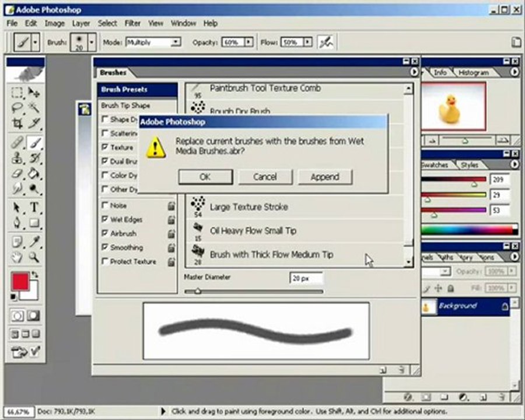The width and height of the screenshot is (525, 420).
Task: Select the Notes tool
Action: coord(17,242)
